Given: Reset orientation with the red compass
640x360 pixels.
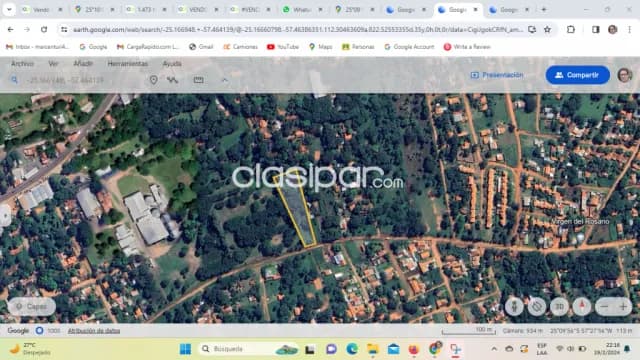Looking at the screenshot, I should coord(582,307).
